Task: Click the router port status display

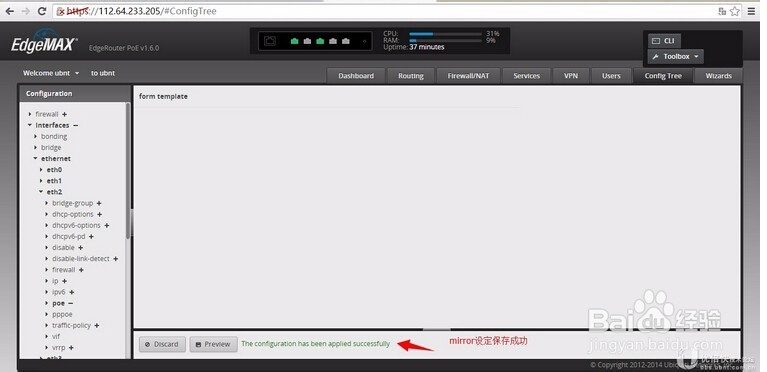Action: tap(315, 42)
